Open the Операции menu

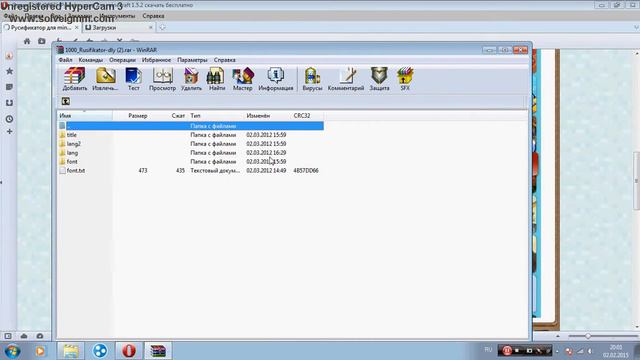[122, 60]
